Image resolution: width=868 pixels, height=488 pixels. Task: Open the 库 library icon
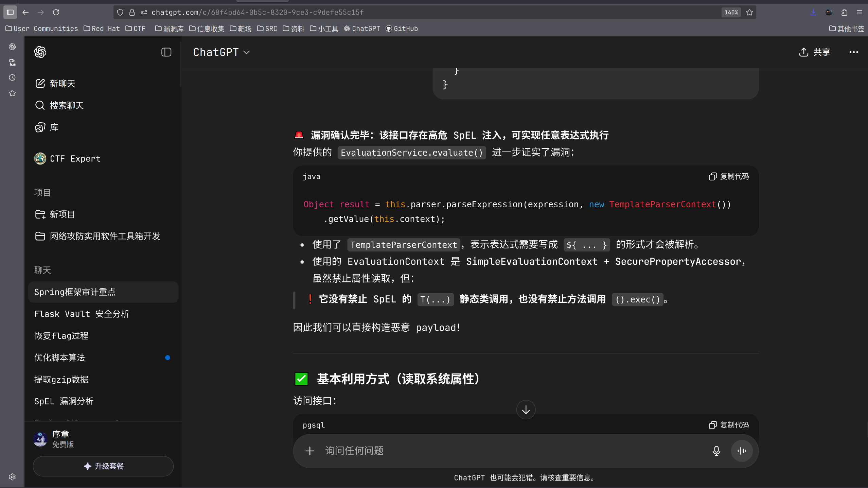[40, 127]
